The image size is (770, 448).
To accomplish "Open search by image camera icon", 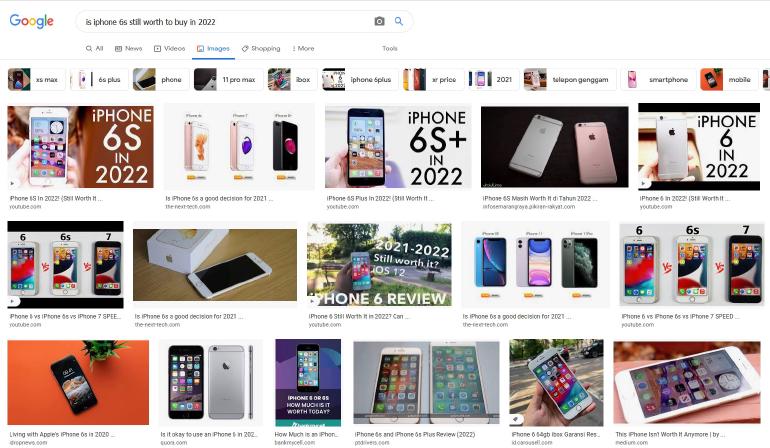I will 379,21.
